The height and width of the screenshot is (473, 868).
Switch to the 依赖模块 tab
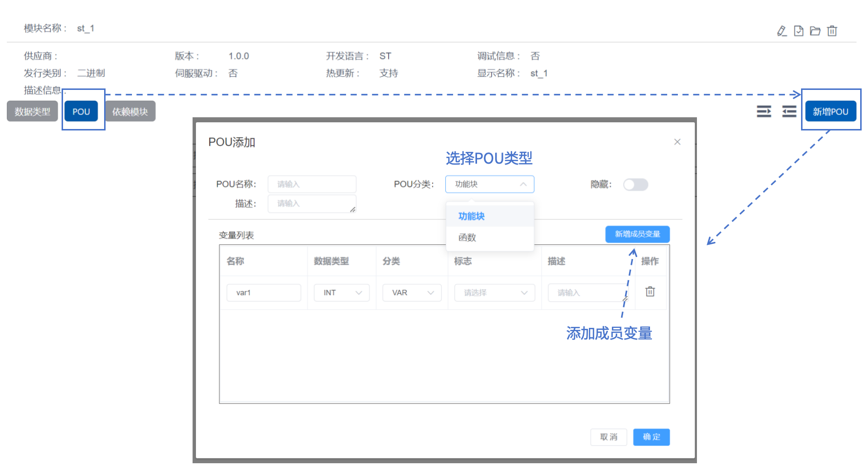point(130,111)
